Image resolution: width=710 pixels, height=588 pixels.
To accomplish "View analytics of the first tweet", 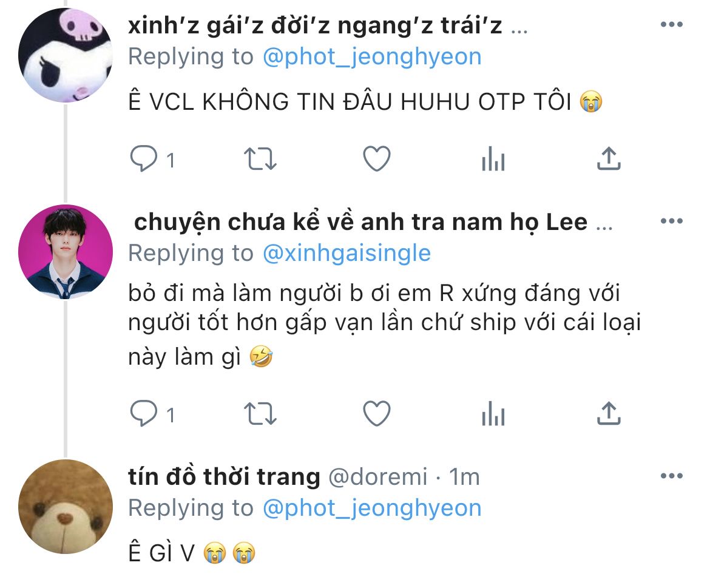I will (493, 159).
